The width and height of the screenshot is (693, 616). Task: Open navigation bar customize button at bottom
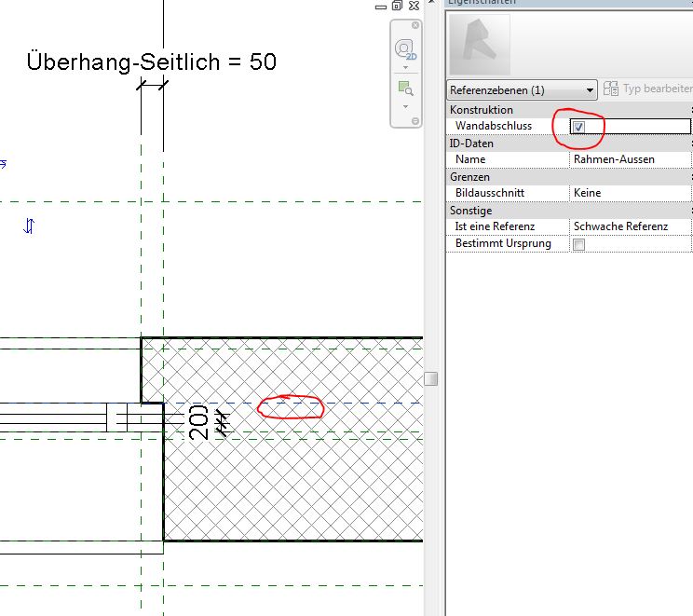(x=415, y=121)
